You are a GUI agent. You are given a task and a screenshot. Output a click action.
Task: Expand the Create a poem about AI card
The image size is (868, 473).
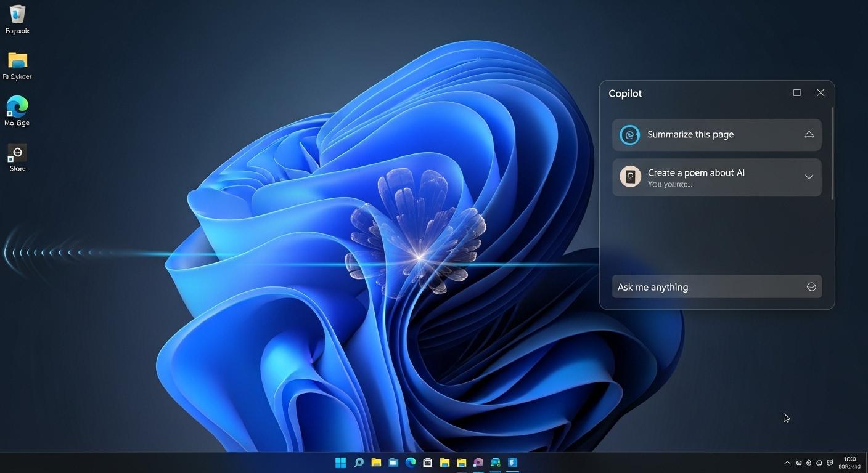[x=809, y=177]
